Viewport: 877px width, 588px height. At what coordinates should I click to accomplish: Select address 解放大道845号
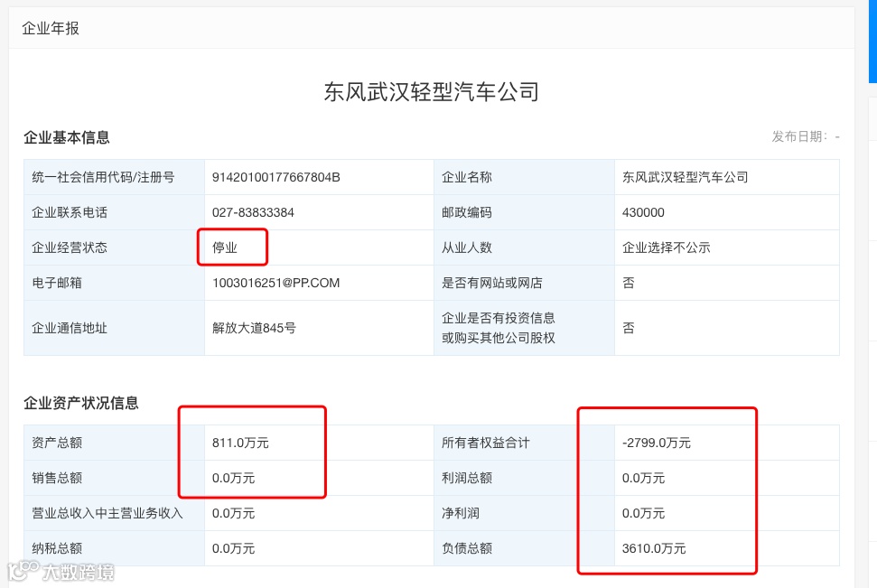tap(254, 329)
